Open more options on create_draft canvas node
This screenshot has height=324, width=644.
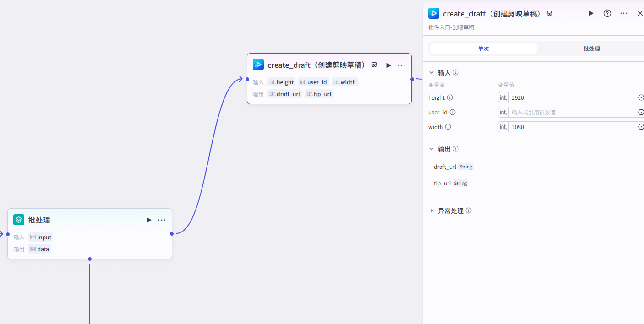pos(401,65)
